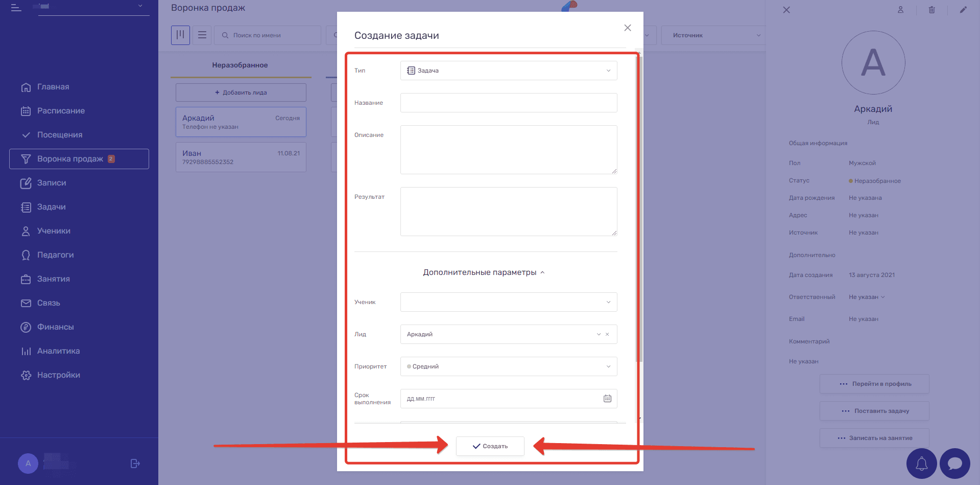
Task: Open the Тип dropdown
Action: click(x=508, y=71)
